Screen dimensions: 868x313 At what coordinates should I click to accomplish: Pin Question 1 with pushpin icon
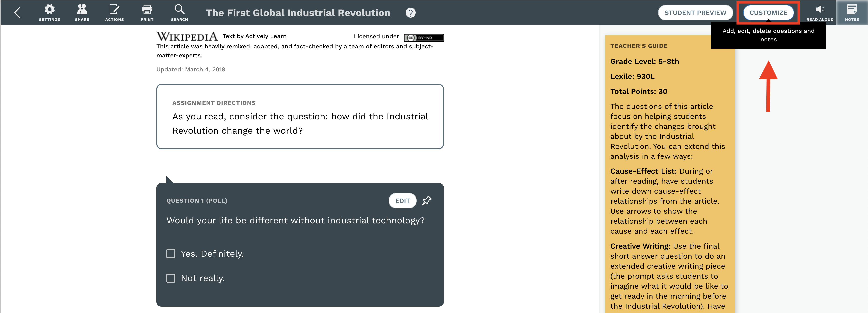click(x=427, y=200)
